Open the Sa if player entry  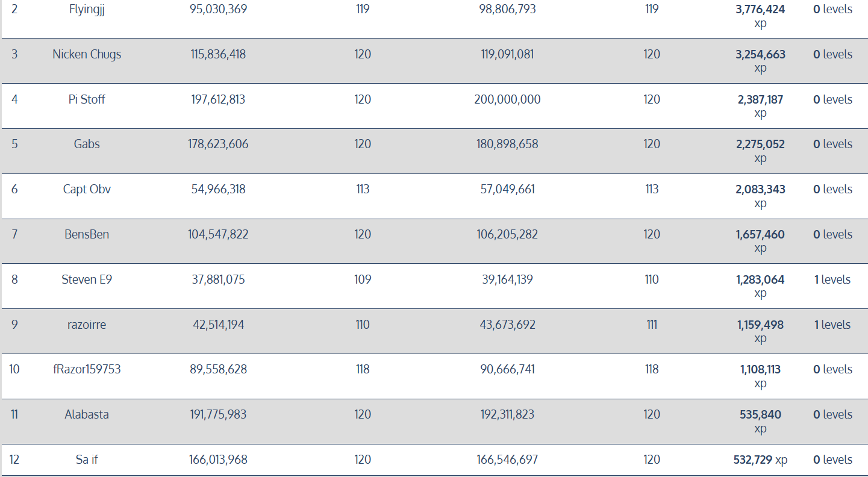[87, 460]
